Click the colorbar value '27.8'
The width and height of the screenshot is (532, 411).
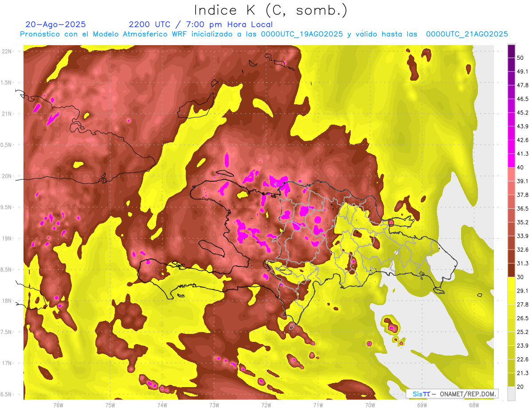click(x=522, y=305)
